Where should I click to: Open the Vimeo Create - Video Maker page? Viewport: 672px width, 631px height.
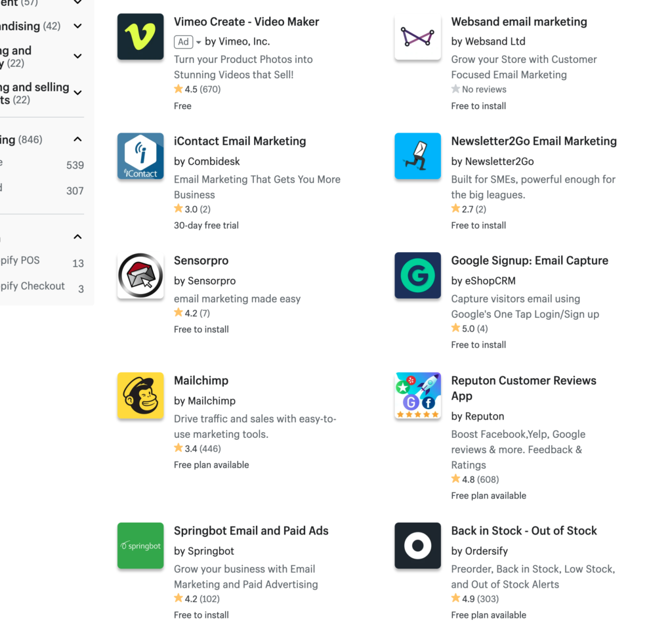click(246, 22)
